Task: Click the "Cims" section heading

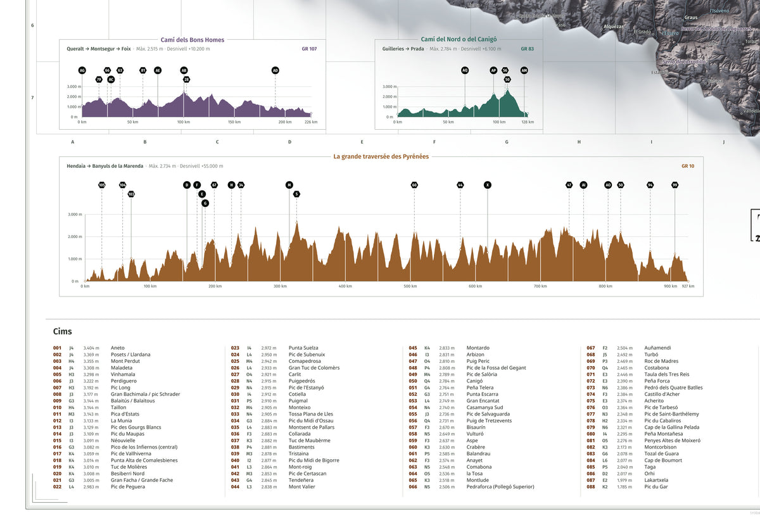Action: pyautogui.click(x=63, y=331)
